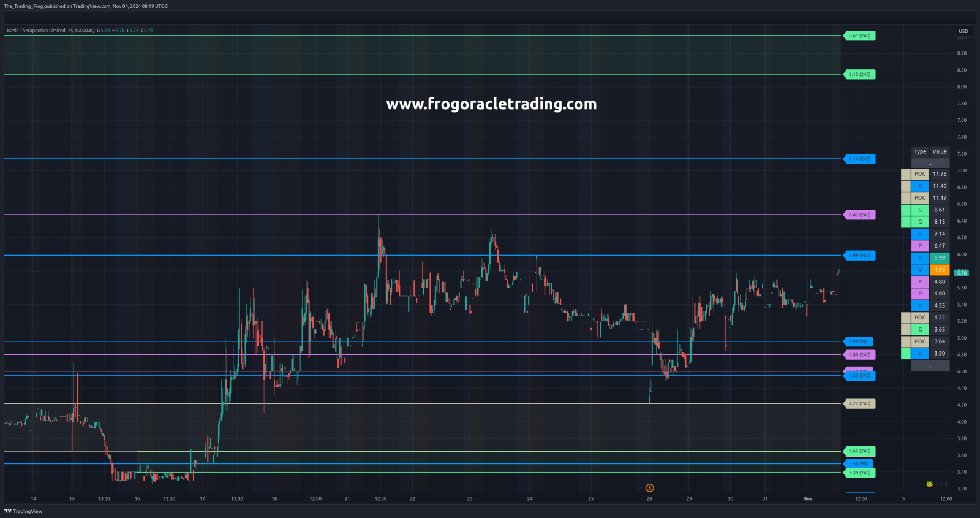The height and width of the screenshot is (518, 980).
Task: Click the beige swatch beside POC 3.64
Action: (x=906, y=341)
